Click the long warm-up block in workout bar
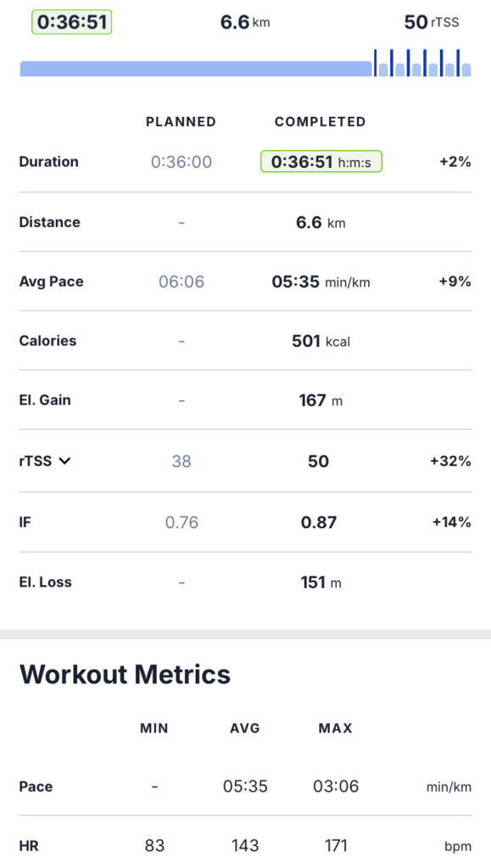Screen dimensions: 491x868 pos(196,69)
